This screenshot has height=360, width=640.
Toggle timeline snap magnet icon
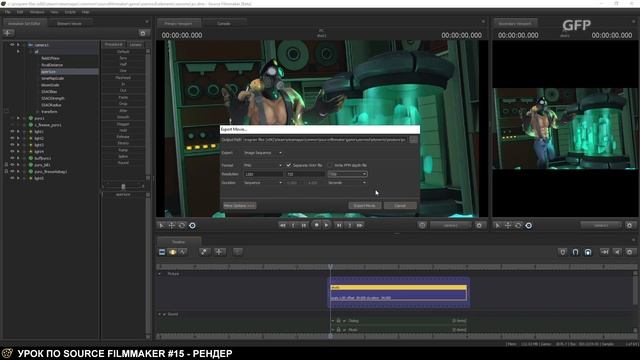pos(576,252)
